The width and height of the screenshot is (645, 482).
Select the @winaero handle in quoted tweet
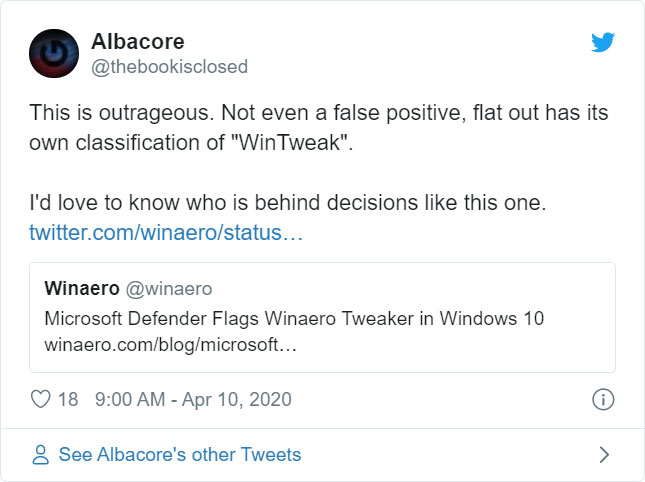coord(169,289)
